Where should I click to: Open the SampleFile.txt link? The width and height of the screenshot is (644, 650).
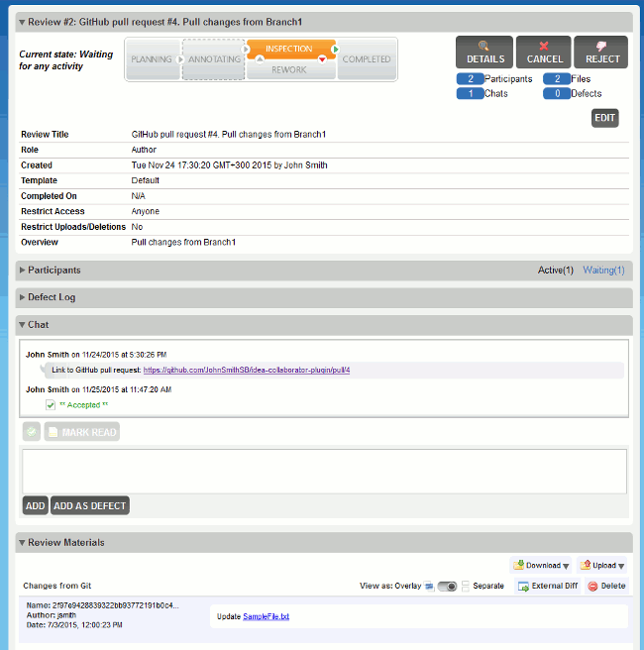pos(266,616)
